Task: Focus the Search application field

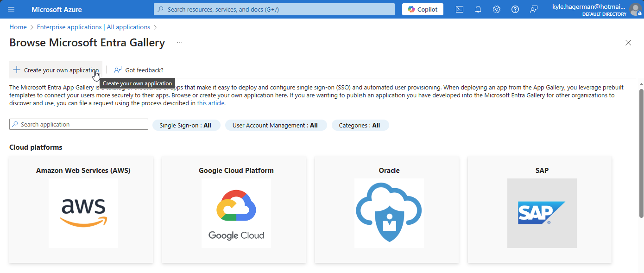Action: click(79, 124)
